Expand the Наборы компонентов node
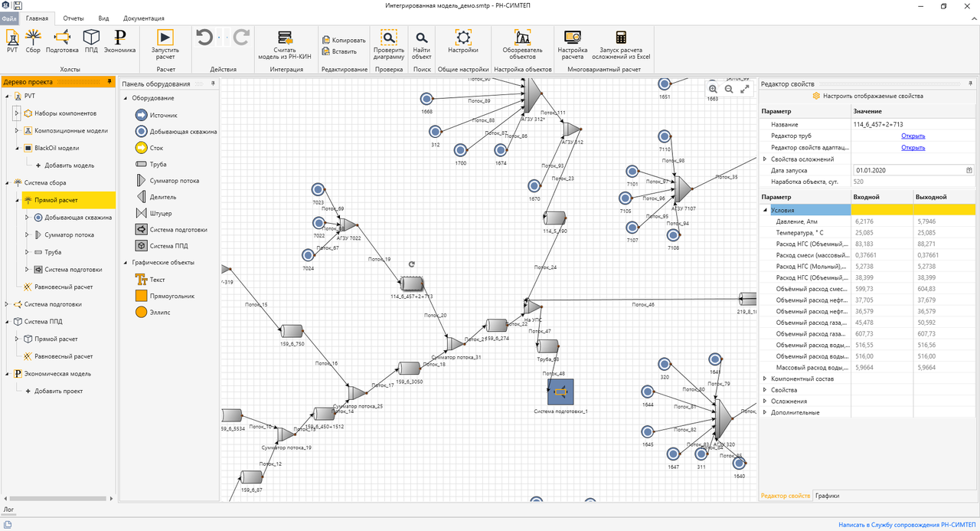 click(x=16, y=113)
